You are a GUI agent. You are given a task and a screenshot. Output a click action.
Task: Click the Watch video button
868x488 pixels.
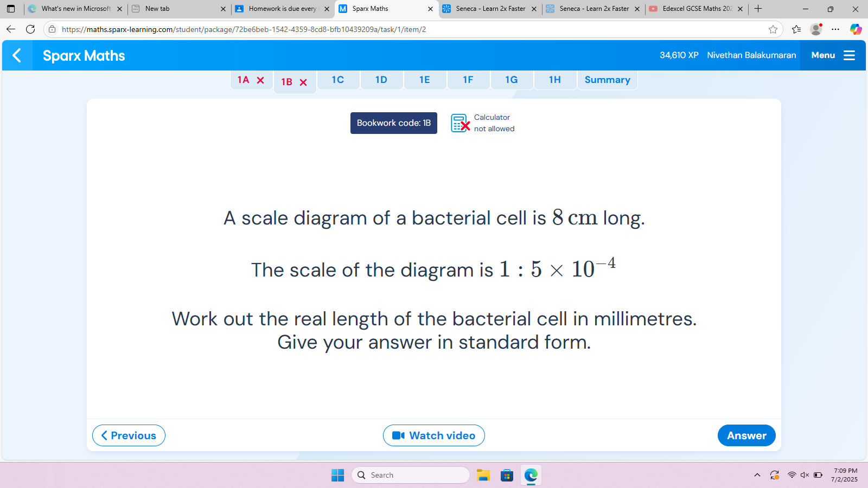(x=434, y=435)
